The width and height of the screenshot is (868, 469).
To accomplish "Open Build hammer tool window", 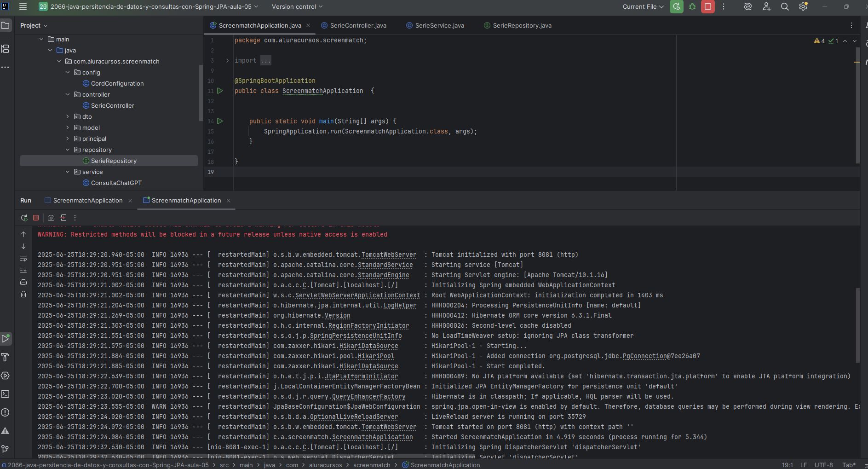I will 6,357.
